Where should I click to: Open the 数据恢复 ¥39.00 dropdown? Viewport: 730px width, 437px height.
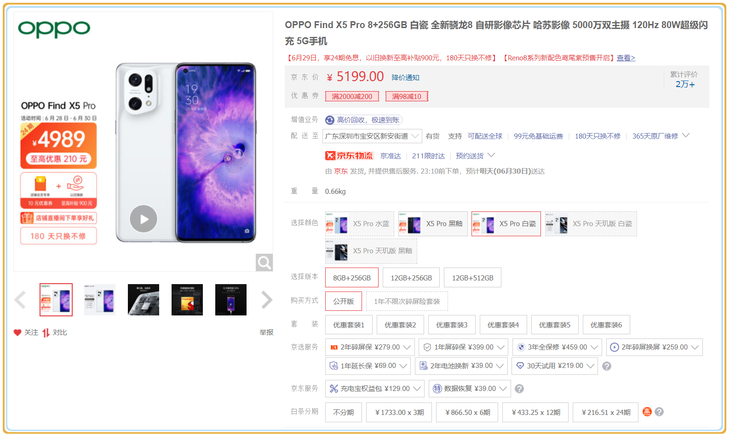[469, 389]
